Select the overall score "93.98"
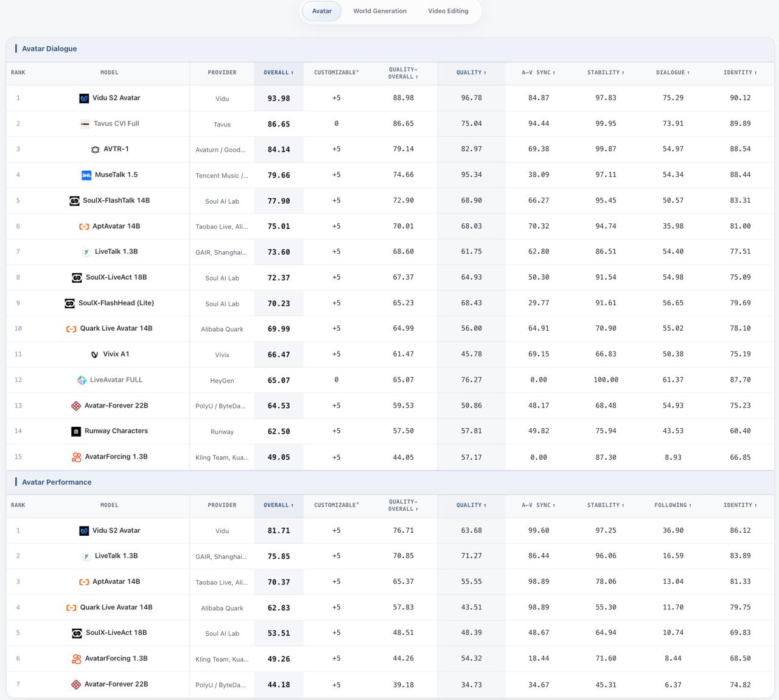Image resolution: width=779 pixels, height=700 pixels. tap(279, 99)
